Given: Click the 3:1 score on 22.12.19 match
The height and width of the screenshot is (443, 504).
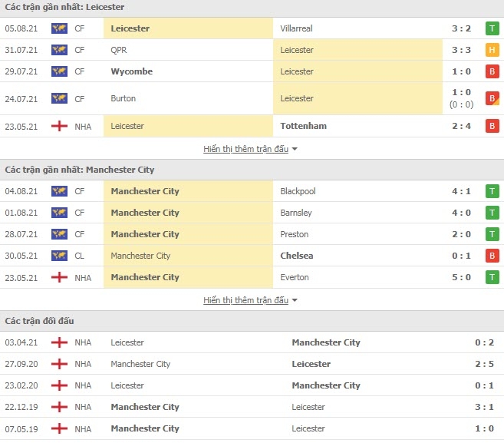Looking at the screenshot, I should [484, 407].
